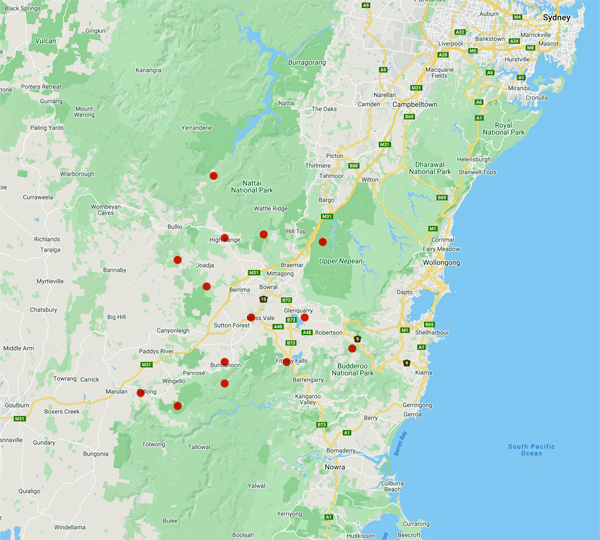The width and height of the screenshot is (600, 540).
Task: Select red marker northwest of Joadja
Action: 178,260
